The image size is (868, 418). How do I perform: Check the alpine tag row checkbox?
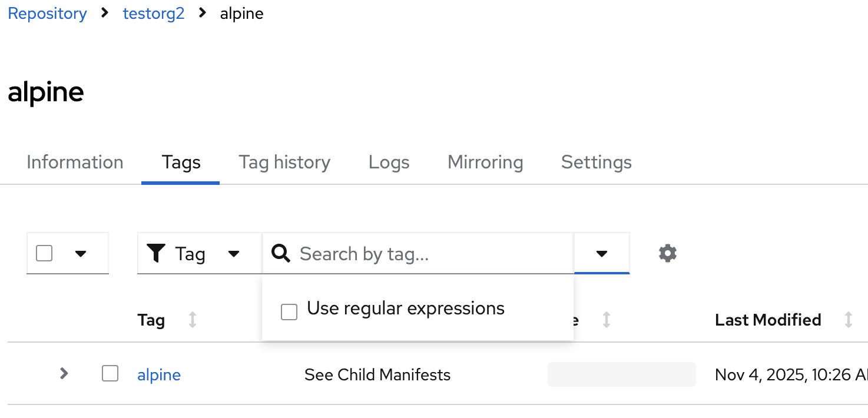[110, 374]
